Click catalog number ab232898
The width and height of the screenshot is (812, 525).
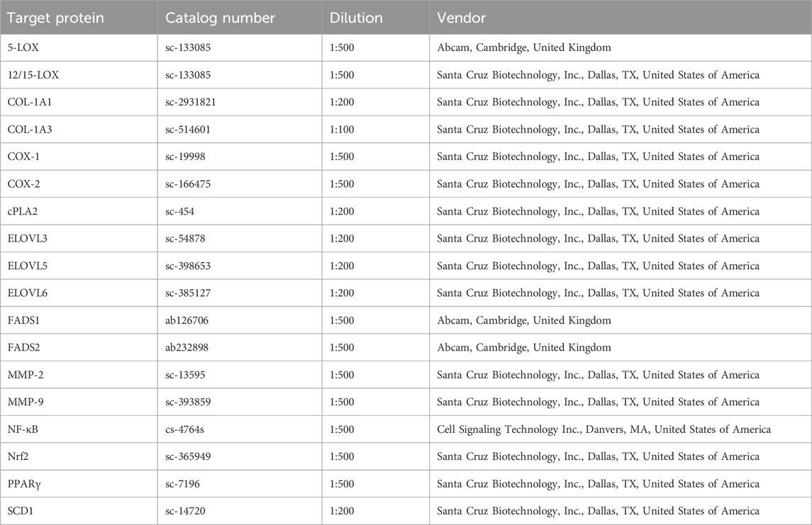[187, 347]
